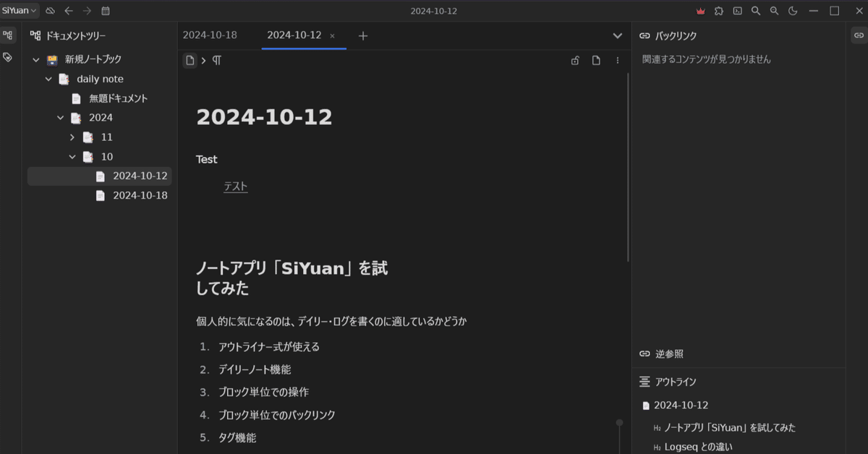Click the 新規ノートブック notebook icon
Image resolution: width=868 pixels, height=454 pixels.
(52, 59)
